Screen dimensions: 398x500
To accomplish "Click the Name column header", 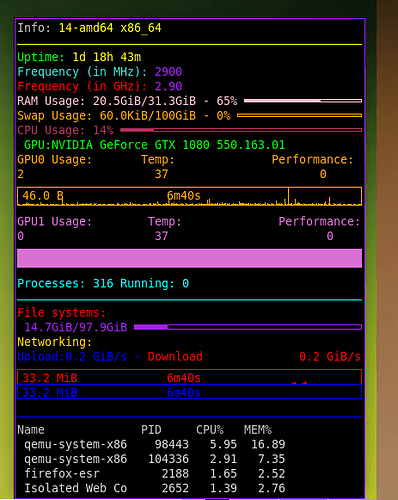I will 31,430.
